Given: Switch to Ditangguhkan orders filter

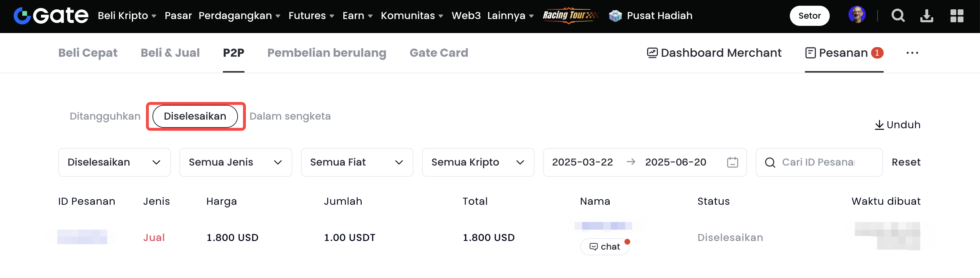Looking at the screenshot, I should click(x=105, y=116).
